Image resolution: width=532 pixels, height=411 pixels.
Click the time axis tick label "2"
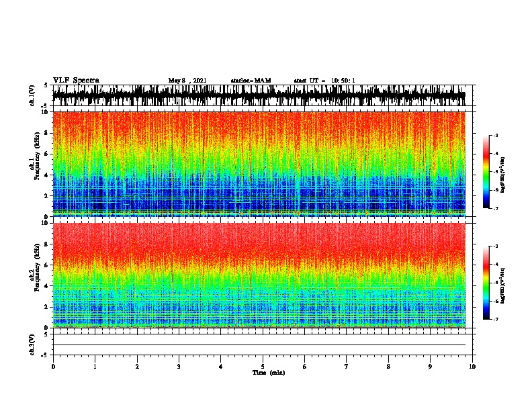point(137,367)
